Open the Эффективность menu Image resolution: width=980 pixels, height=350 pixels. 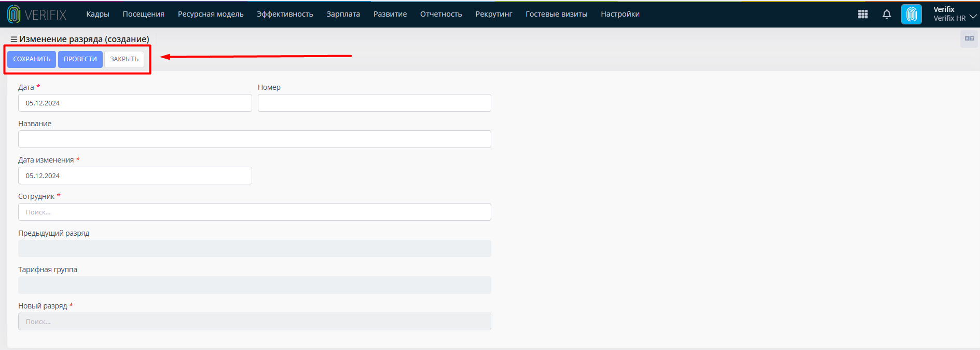tap(285, 14)
